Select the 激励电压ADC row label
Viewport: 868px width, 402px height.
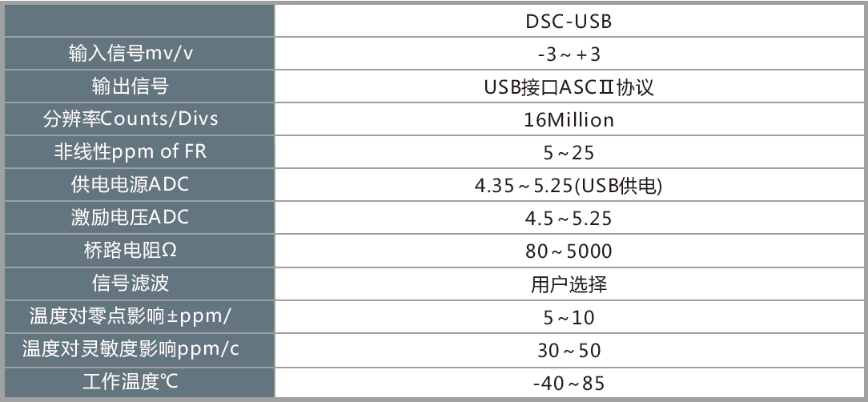[x=131, y=217]
